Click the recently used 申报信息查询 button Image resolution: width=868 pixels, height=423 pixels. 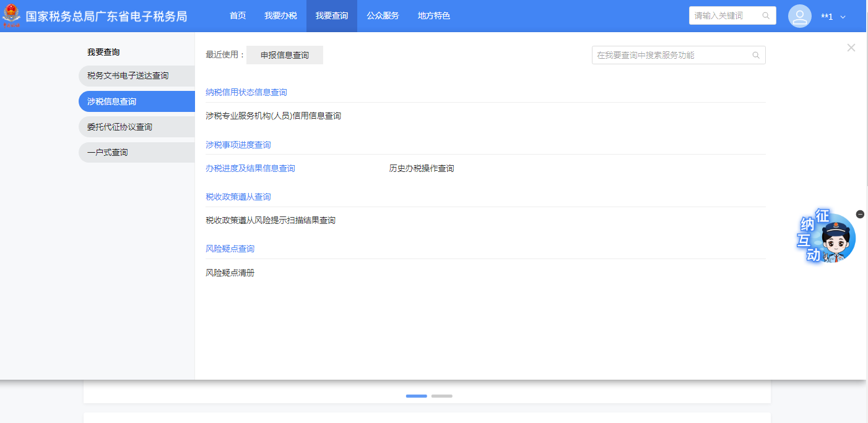(285, 56)
